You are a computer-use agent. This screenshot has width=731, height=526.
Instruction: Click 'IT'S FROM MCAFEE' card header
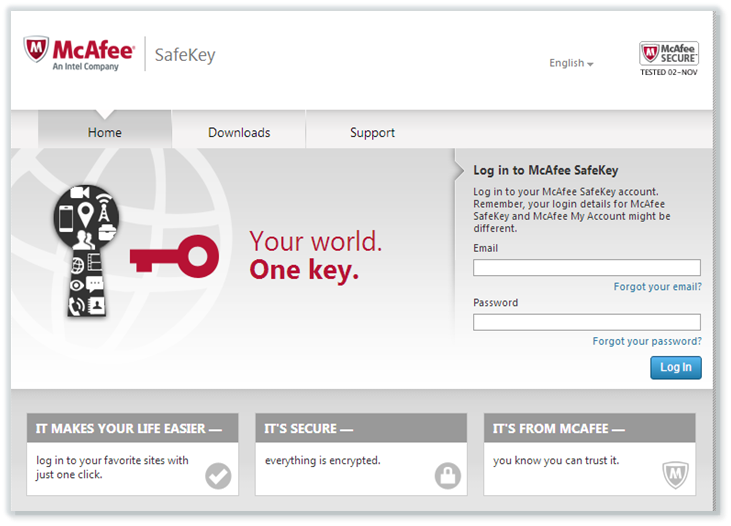click(x=589, y=428)
